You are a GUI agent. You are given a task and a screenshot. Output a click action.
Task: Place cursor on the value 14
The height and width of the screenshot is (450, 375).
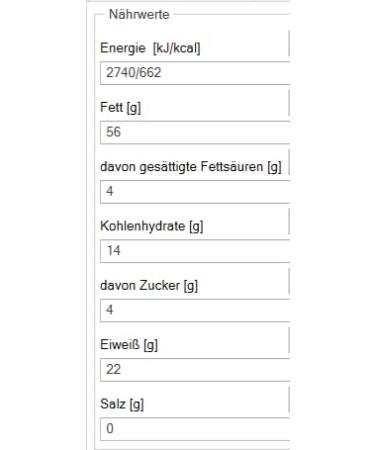(114, 251)
